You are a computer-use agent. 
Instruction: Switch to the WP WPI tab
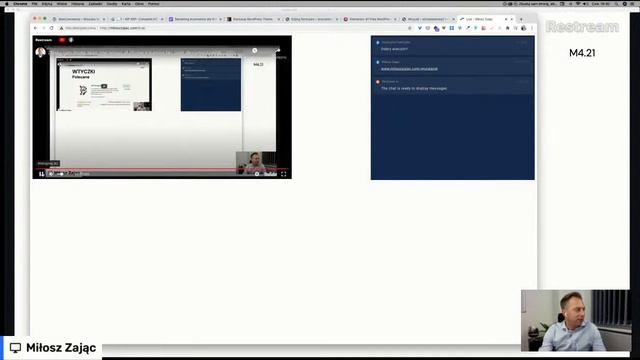137,19
